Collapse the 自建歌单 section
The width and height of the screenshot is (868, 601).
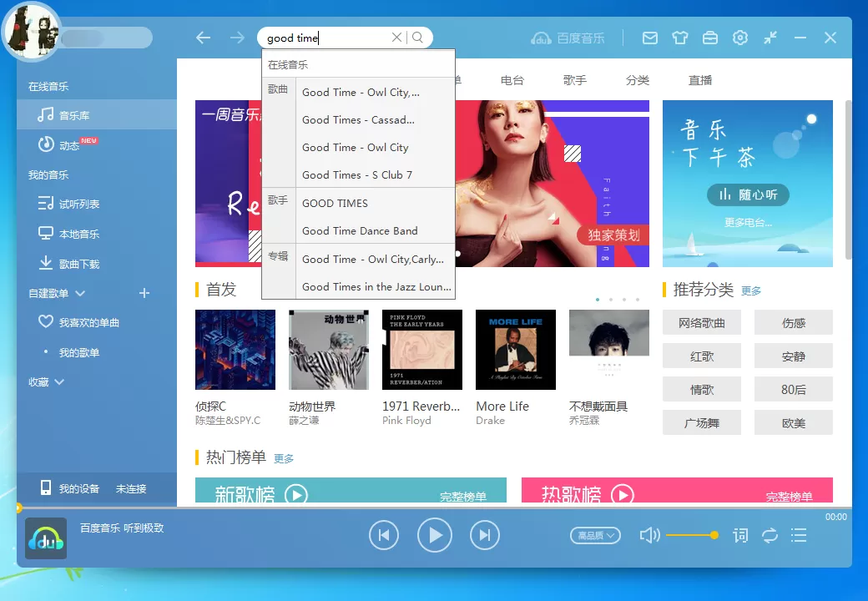80,293
